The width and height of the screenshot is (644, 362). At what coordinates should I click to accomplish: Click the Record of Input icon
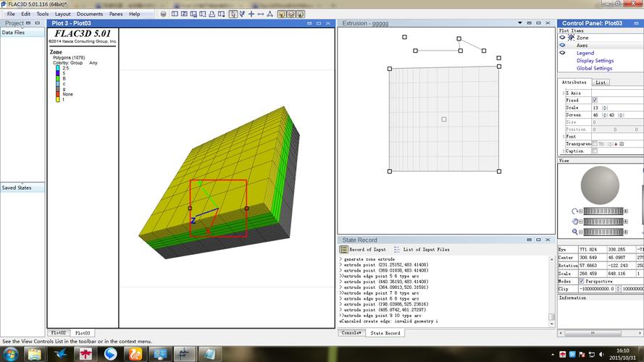tap(344, 249)
